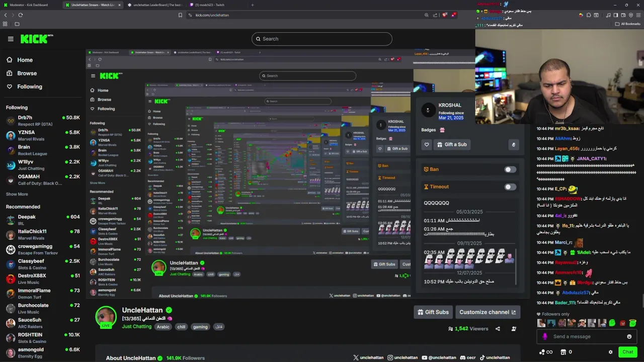This screenshot has height=362, width=644.
Task: Open Deepak recommended channel
Action: point(43,220)
